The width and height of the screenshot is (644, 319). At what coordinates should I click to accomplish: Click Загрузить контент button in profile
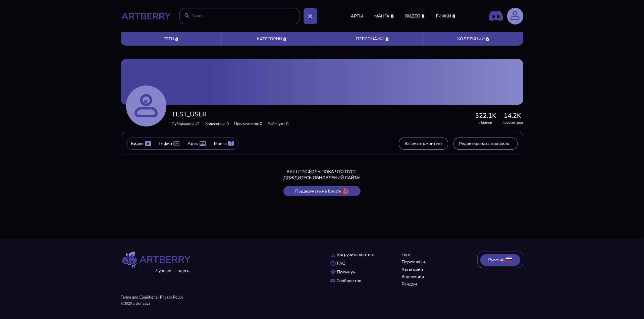click(x=423, y=144)
